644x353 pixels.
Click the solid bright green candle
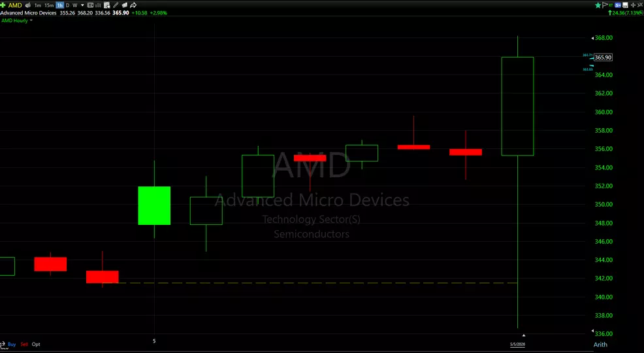coord(154,205)
